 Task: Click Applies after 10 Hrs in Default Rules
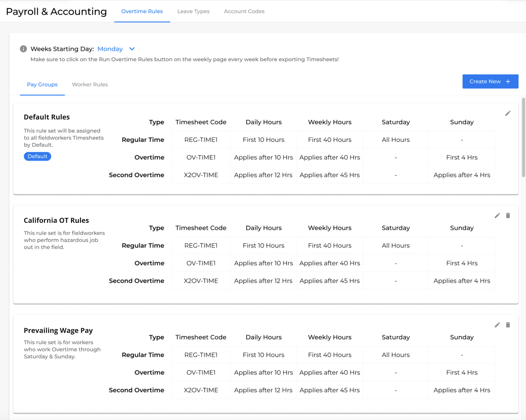[x=264, y=157]
